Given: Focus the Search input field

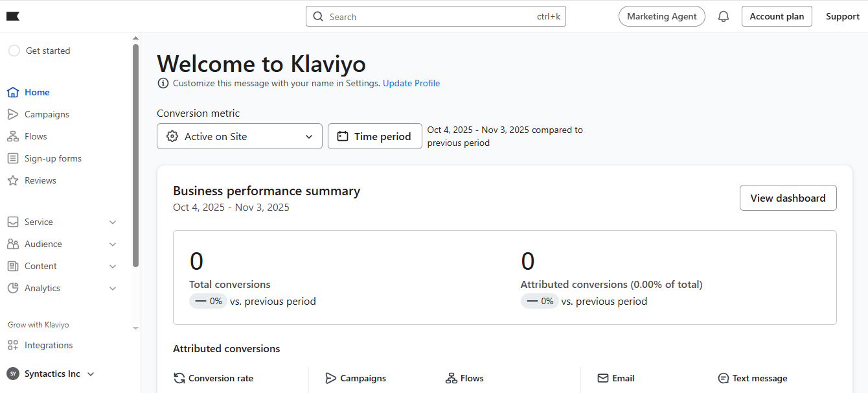Looking at the screenshot, I should 436,17.
